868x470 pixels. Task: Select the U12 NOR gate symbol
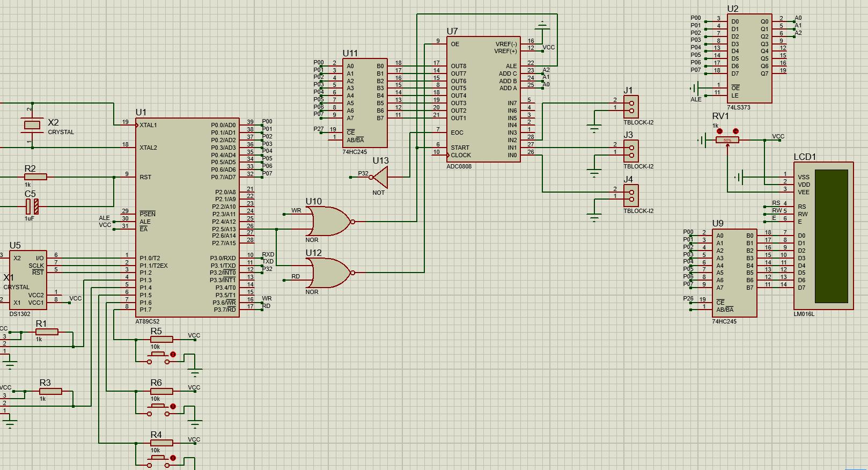coord(329,273)
